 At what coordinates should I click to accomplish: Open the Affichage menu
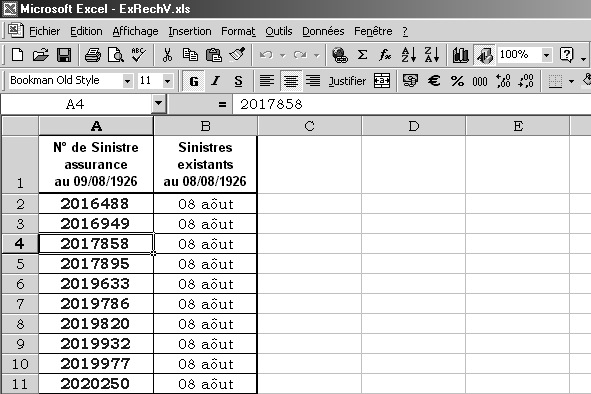tap(135, 31)
